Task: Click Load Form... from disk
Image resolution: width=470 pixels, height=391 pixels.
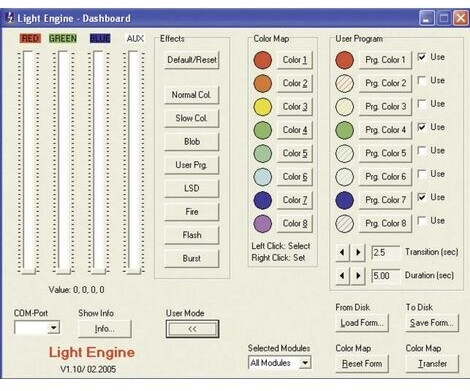Action: (x=362, y=323)
